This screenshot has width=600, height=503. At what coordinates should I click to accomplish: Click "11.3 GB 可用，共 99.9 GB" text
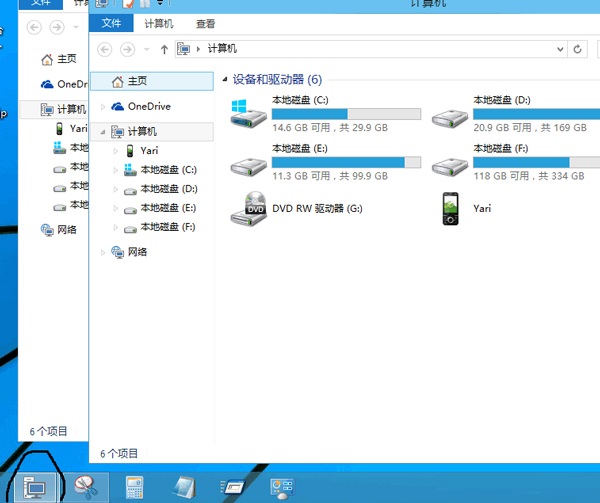click(x=330, y=176)
